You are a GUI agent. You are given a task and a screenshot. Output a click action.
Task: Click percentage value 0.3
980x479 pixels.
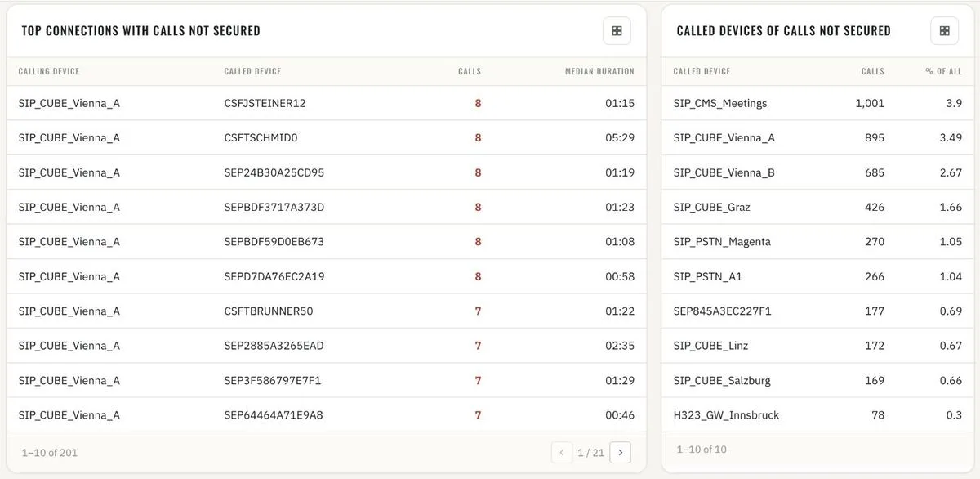[x=954, y=415]
